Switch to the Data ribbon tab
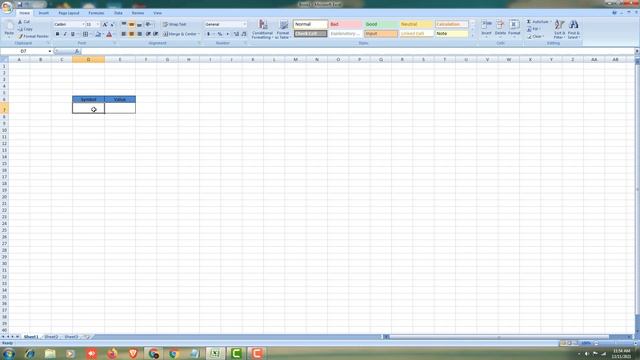 pyautogui.click(x=118, y=13)
